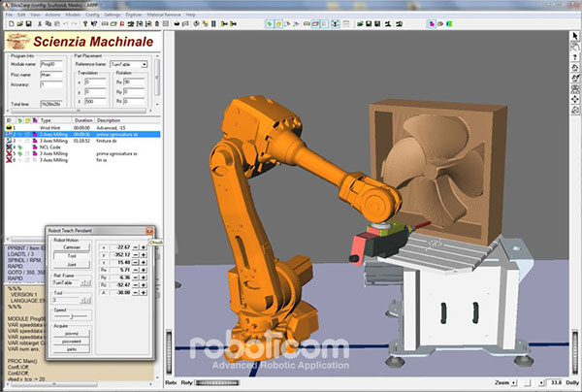Click the context help pointer toolbar icon
The image size is (582, 392).
94,24
